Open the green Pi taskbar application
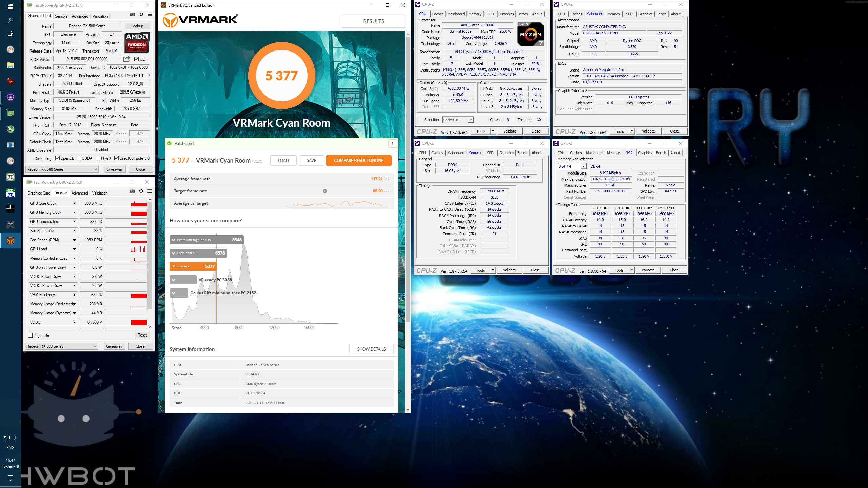 [10, 177]
